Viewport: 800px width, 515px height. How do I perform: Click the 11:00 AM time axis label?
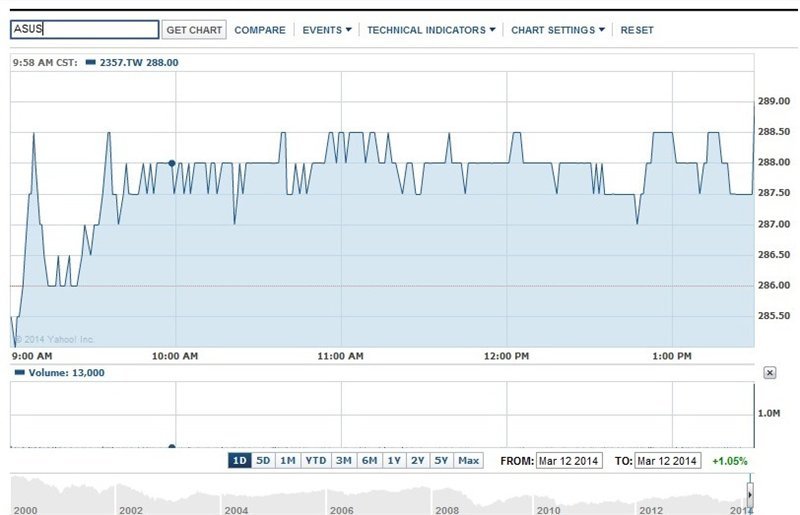click(340, 356)
